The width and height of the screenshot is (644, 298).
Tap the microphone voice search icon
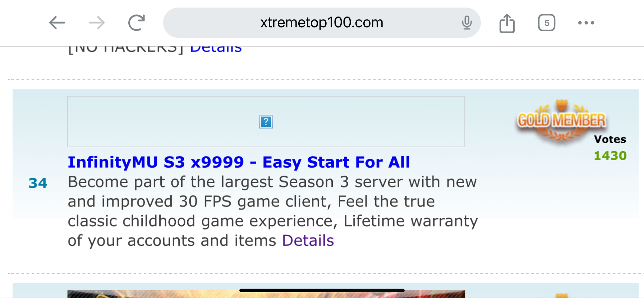coord(467,23)
